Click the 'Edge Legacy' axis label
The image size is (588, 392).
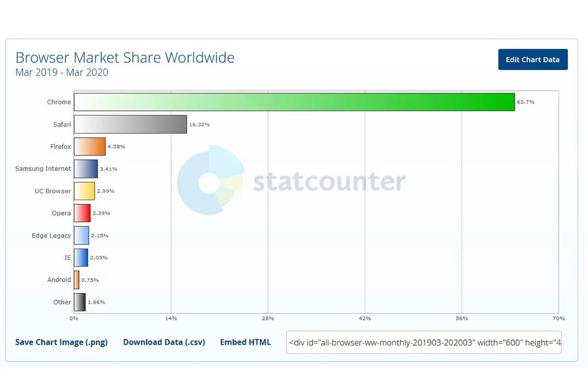click(x=52, y=236)
